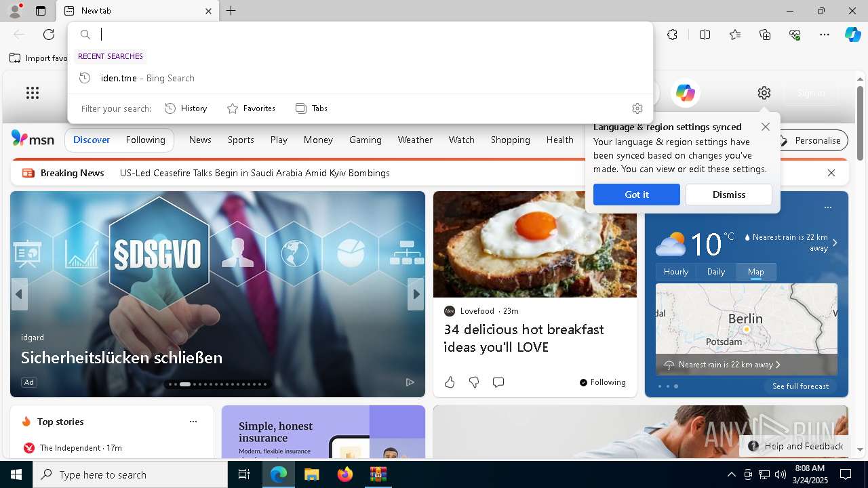Expand weather nearest rain chevron
The image size is (868, 488).
click(835, 243)
